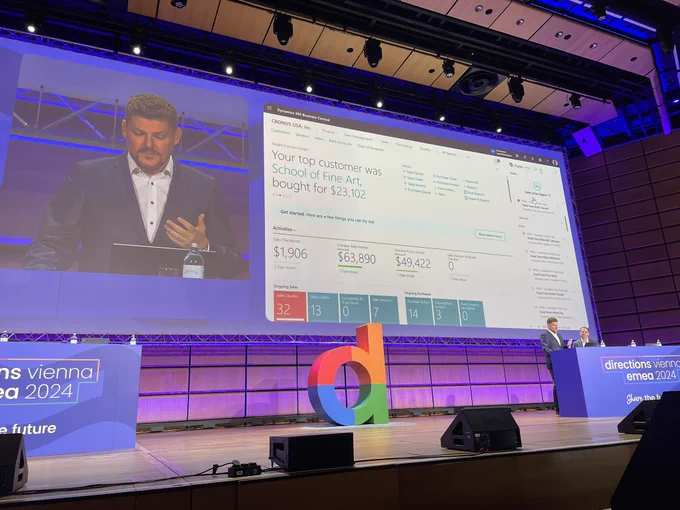Expand the Reports action group
Viewport: 680px width, 510px height.
point(470,188)
